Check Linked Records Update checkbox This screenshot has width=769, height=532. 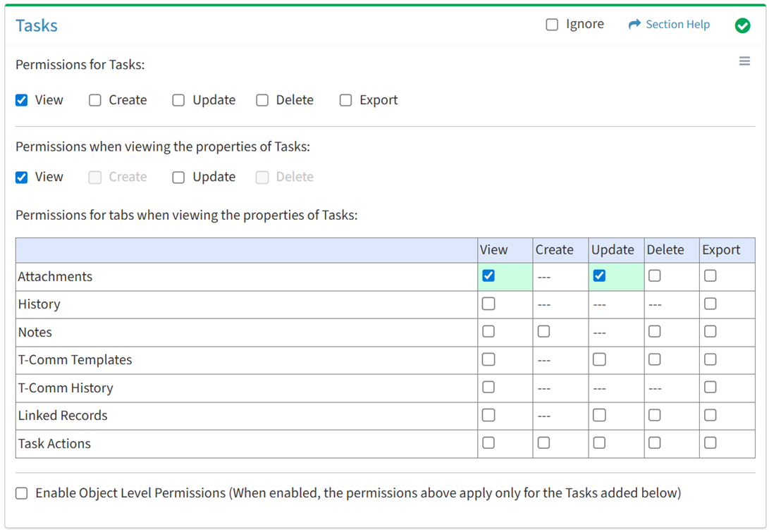click(599, 415)
